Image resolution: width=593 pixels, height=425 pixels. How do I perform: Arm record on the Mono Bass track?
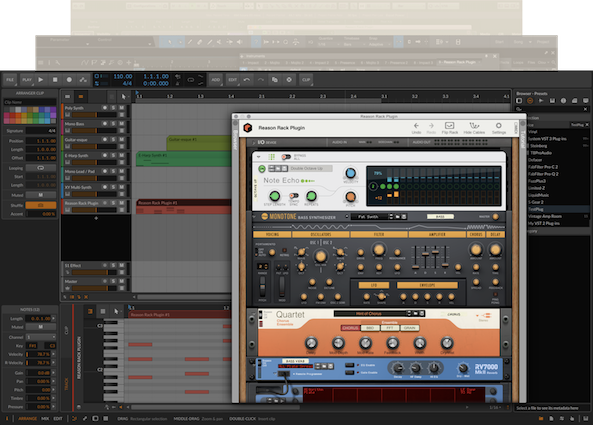tap(105, 124)
